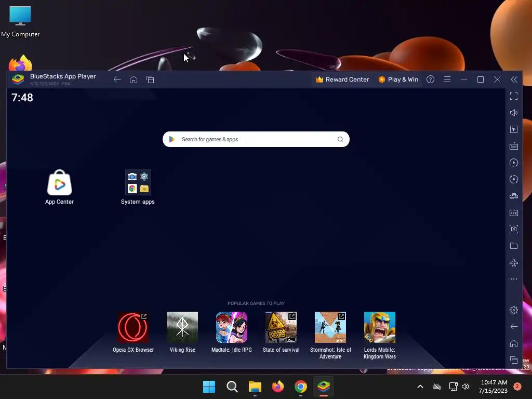Switch to Chrome in taskbar

(x=301, y=387)
